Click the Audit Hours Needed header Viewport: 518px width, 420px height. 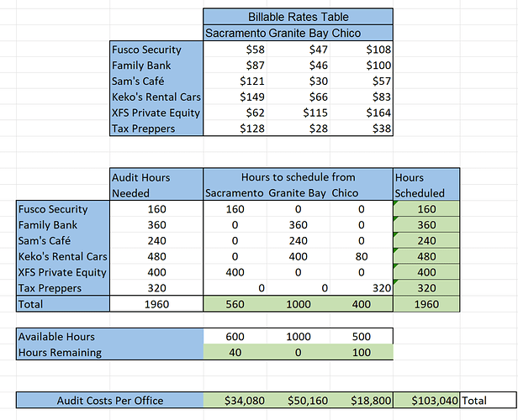point(156,185)
